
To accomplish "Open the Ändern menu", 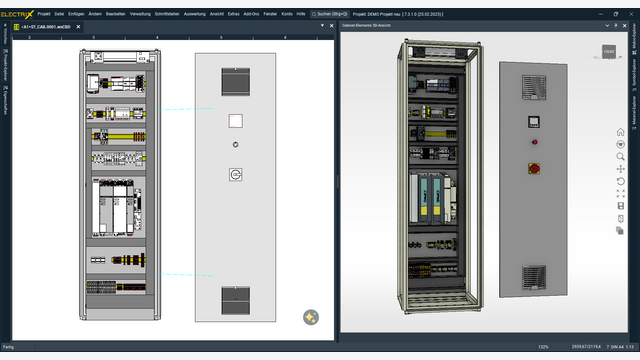I will coord(95,14).
